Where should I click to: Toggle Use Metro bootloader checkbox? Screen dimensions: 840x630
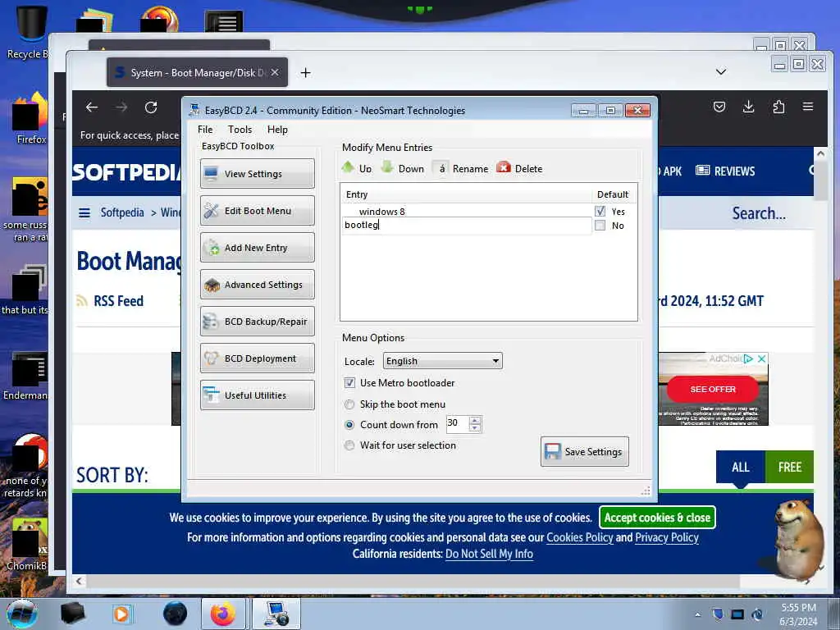[x=349, y=382]
